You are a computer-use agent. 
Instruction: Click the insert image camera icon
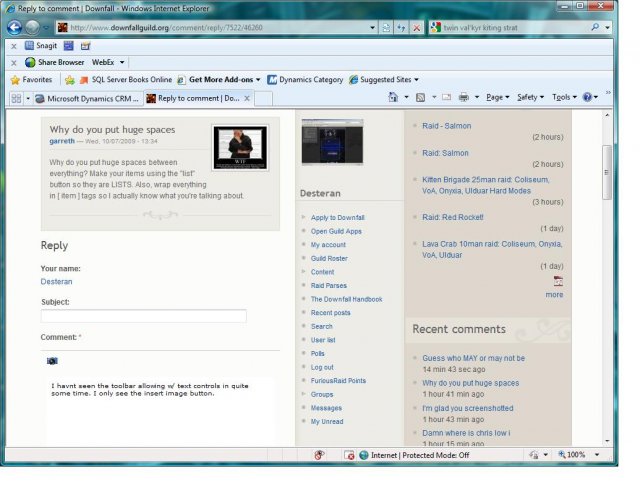(52, 361)
